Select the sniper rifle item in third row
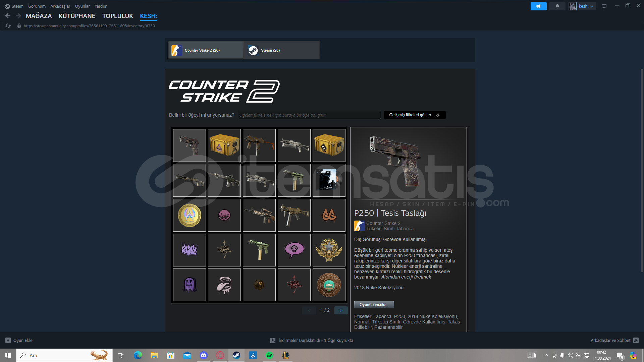 click(x=259, y=215)
